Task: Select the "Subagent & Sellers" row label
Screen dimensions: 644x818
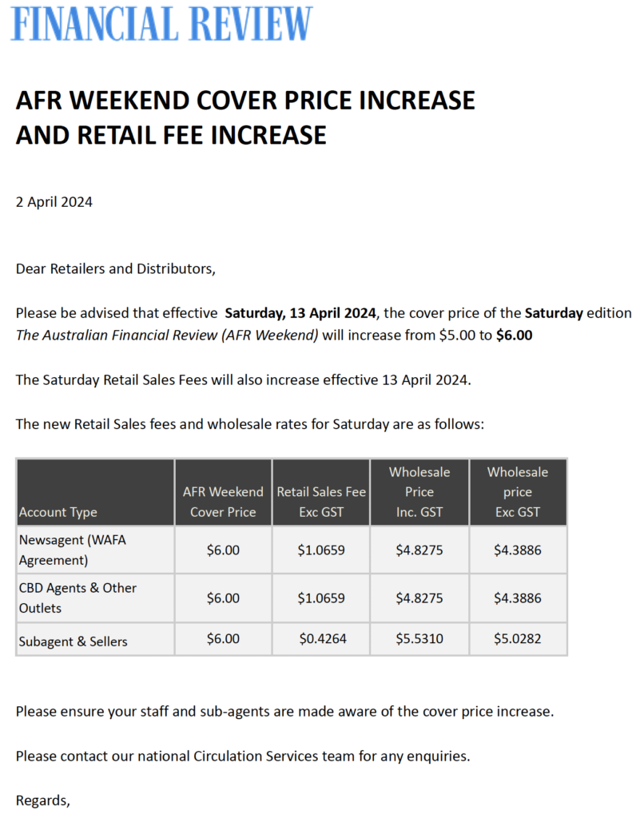Action: pos(73,641)
